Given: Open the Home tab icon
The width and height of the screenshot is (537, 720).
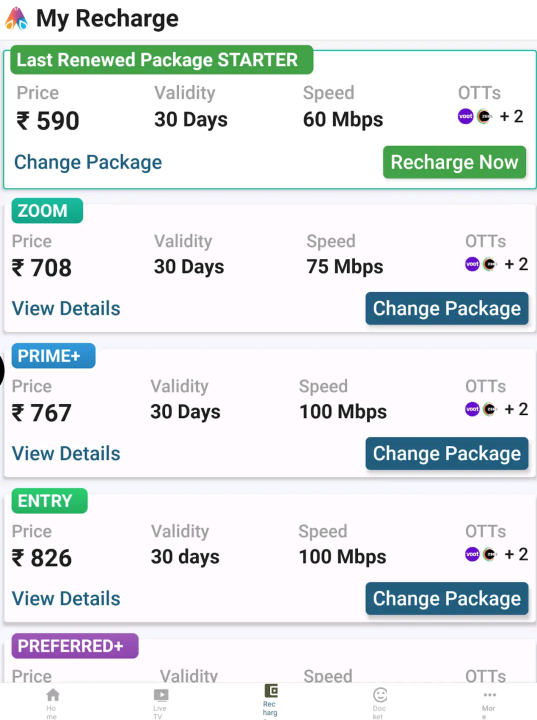Looking at the screenshot, I should tap(53, 695).
